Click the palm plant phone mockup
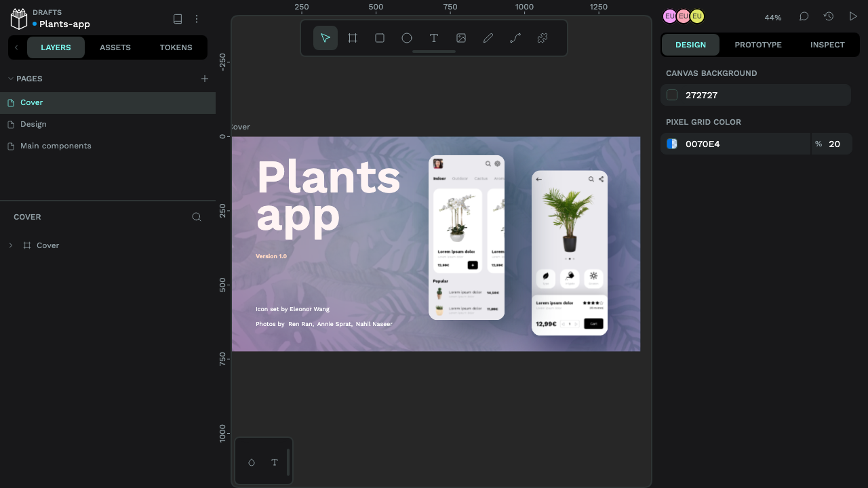This screenshot has height=488, width=868. (570, 253)
